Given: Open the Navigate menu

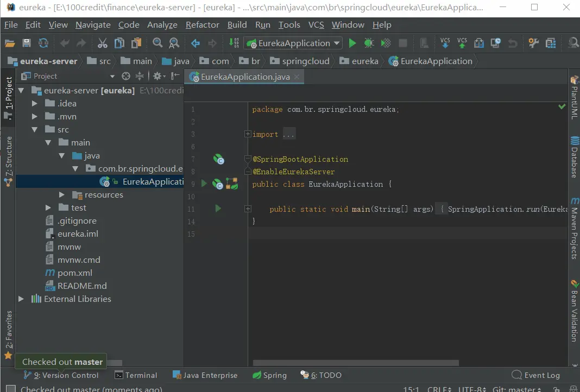Looking at the screenshot, I should 93,25.
